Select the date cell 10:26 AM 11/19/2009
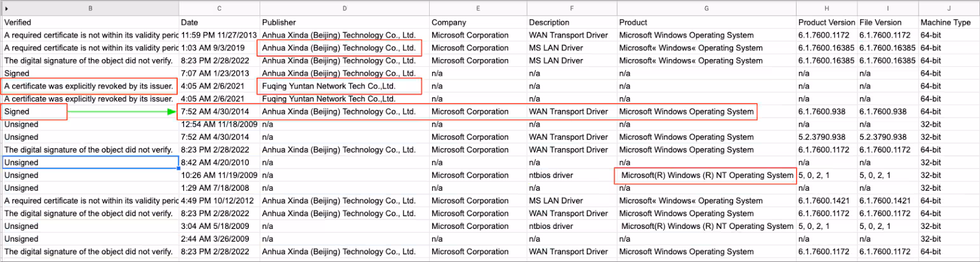This screenshot has height=262, width=980. coord(219,175)
